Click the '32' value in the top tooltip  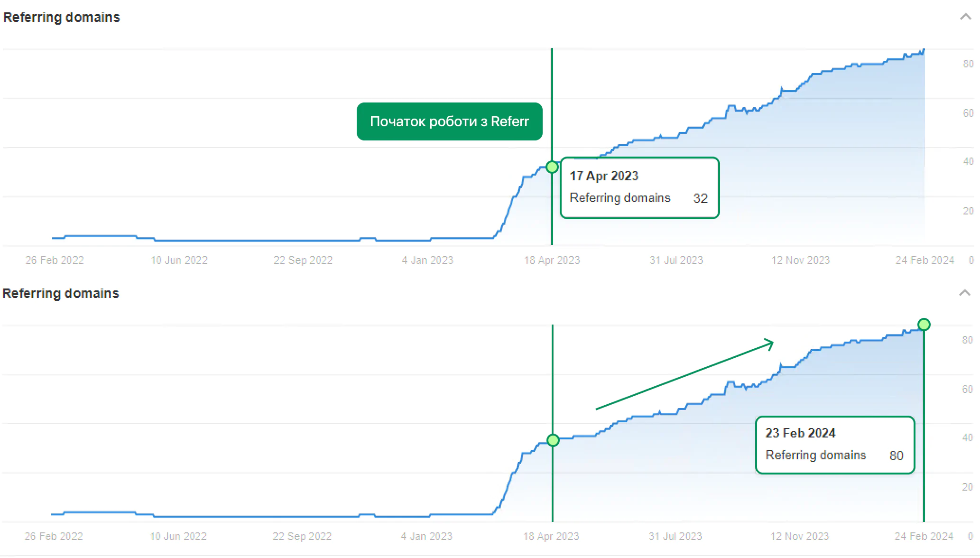pos(700,198)
